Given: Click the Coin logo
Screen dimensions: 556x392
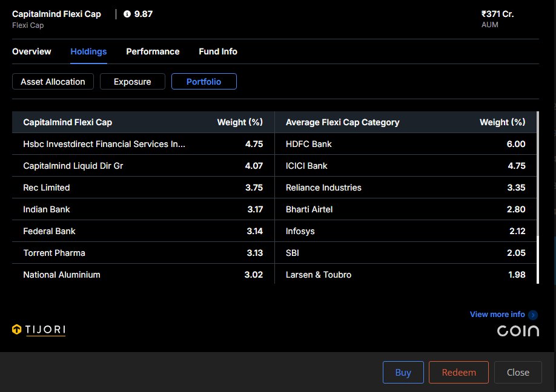Looking at the screenshot, I should [x=518, y=331].
